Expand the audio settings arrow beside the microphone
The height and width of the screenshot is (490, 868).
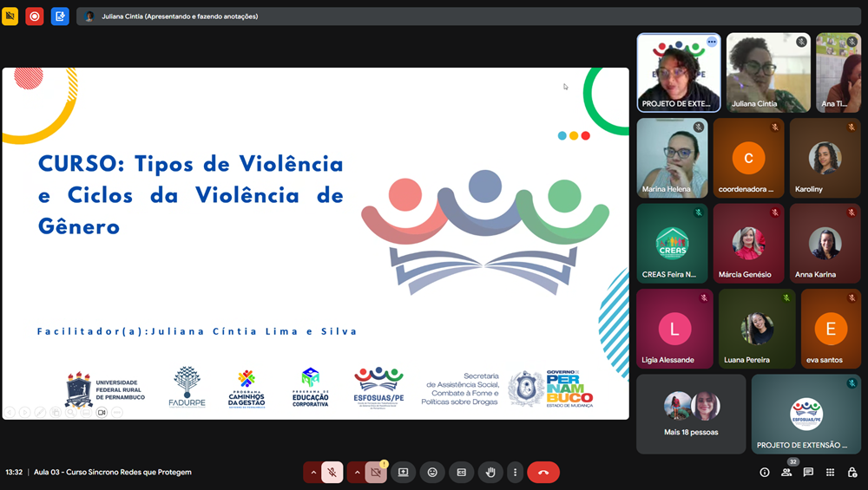tap(313, 473)
